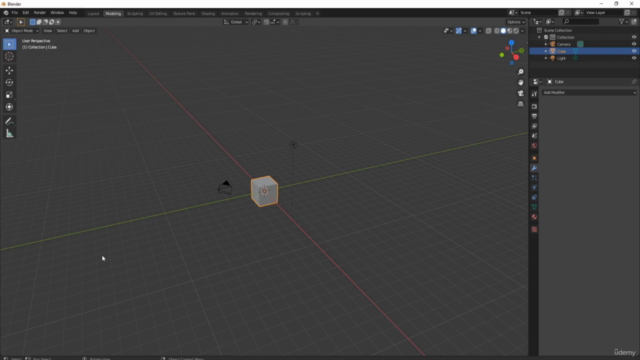Open the Global transform orientation dropdown
Viewport: 640px width, 360px height.
point(236,22)
